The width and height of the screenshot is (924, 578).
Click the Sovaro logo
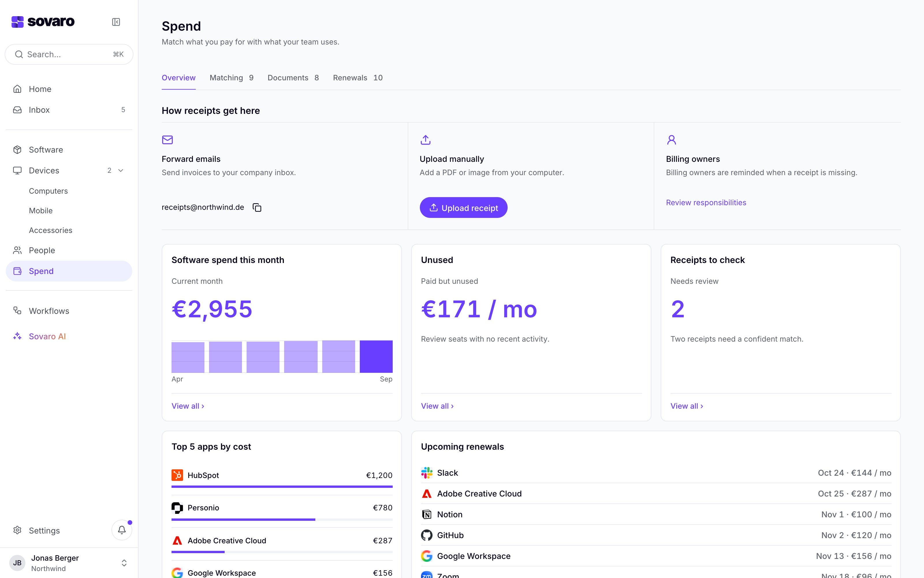(x=43, y=22)
